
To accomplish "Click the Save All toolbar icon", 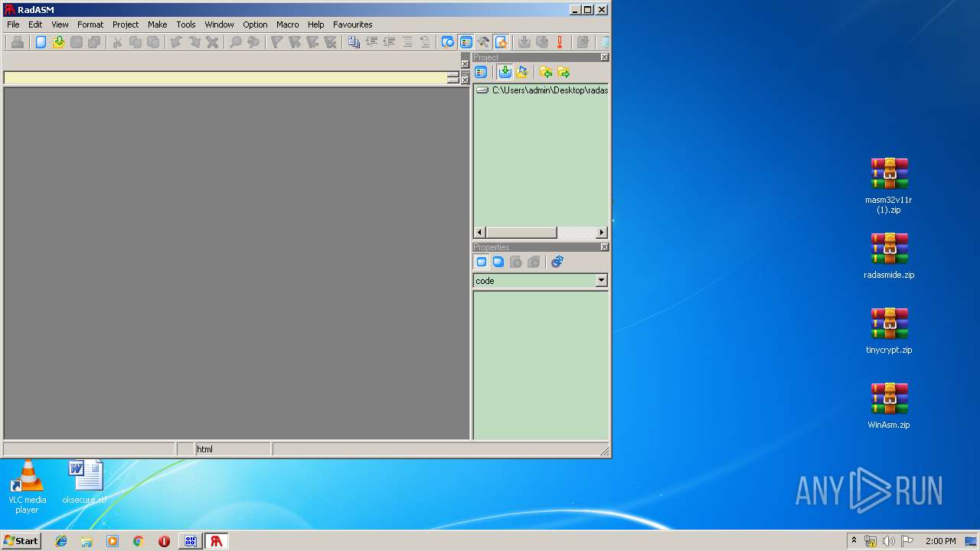I will (94, 42).
